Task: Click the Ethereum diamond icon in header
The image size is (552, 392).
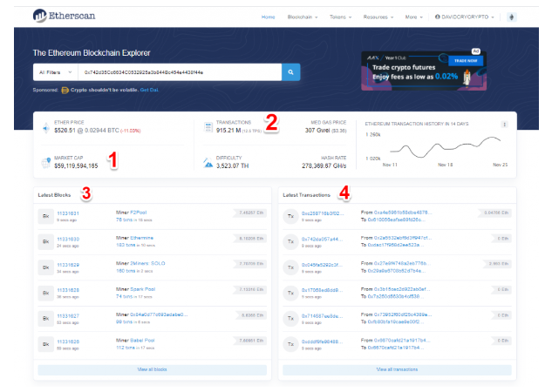Action: click(x=512, y=17)
